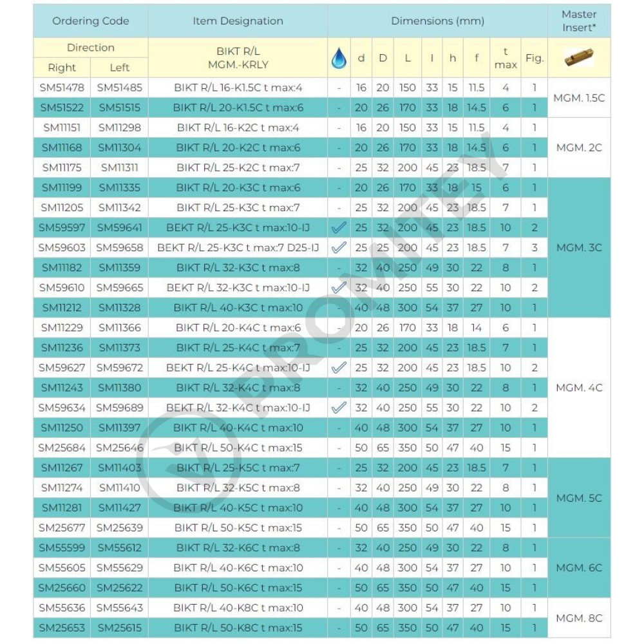Select ordering code SM11182

click(x=62, y=268)
